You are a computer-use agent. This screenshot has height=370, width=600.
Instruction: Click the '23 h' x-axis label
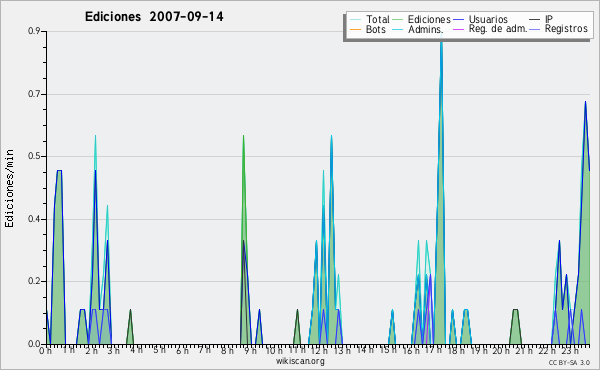pyautogui.click(x=570, y=350)
